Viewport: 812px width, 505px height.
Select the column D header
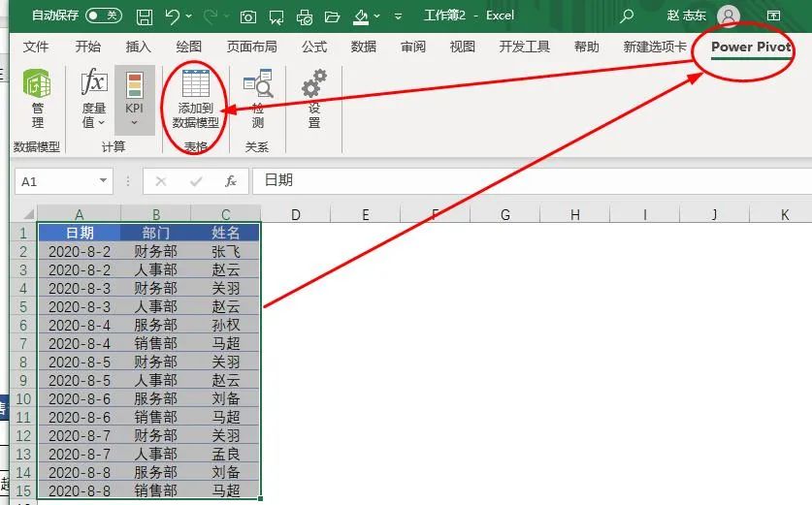pyautogui.click(x=295, y=214)
